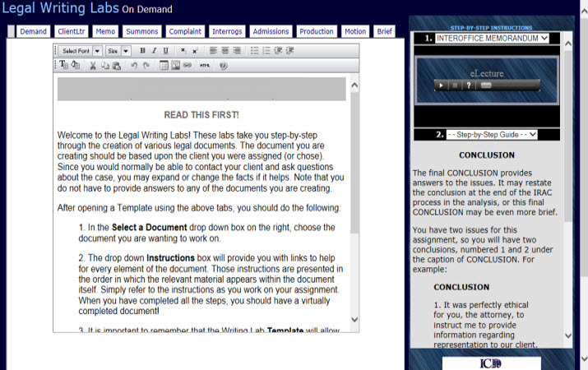Open the Interrogs tab

click(x=227, y=31)
